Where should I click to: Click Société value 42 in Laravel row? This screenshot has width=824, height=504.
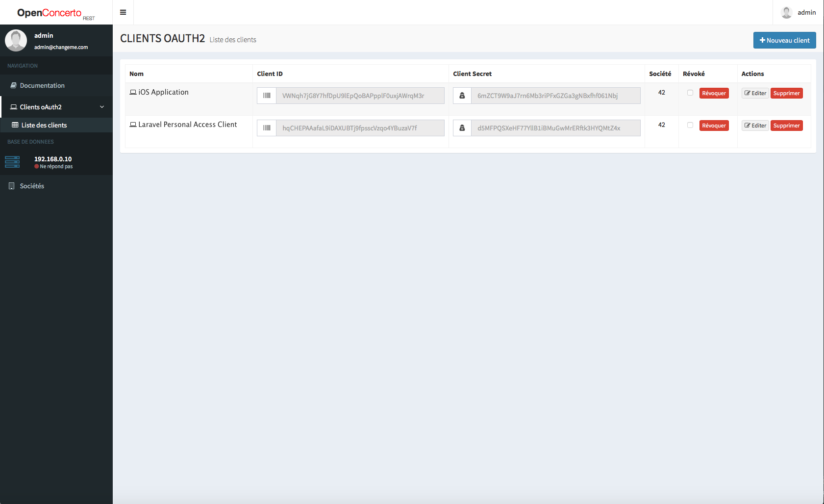pyautogui.click(x=662, y=125)
